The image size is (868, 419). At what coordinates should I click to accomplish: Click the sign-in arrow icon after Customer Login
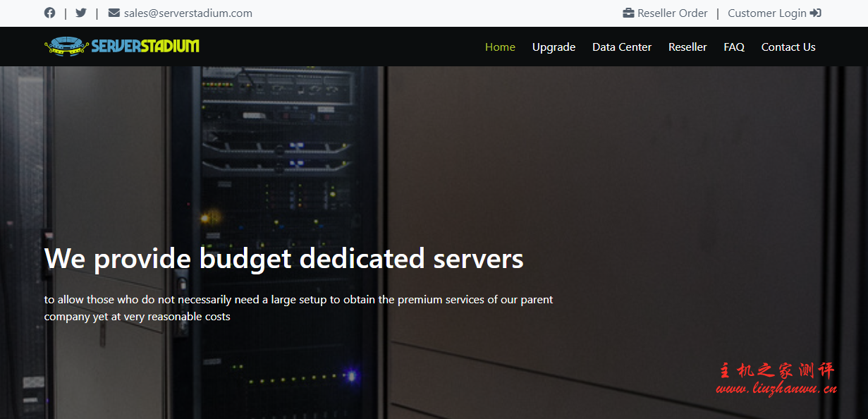click(816, 13)
